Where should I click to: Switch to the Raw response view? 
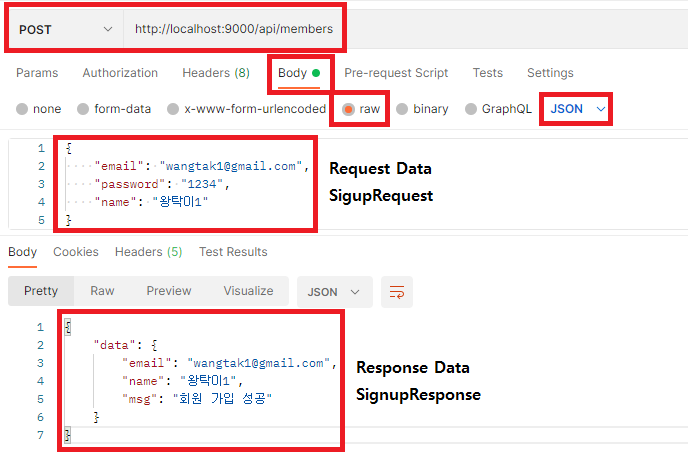tap(102, 291)
